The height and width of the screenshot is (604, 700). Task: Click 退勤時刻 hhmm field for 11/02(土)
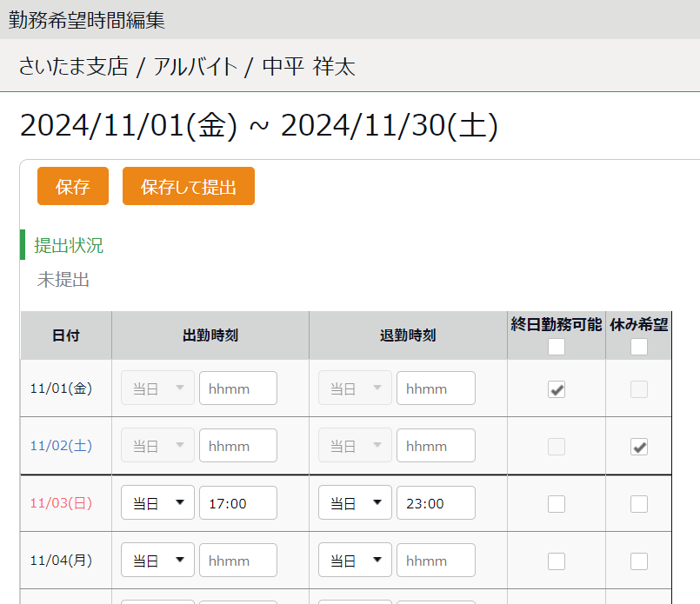click(x=436, y=446)
